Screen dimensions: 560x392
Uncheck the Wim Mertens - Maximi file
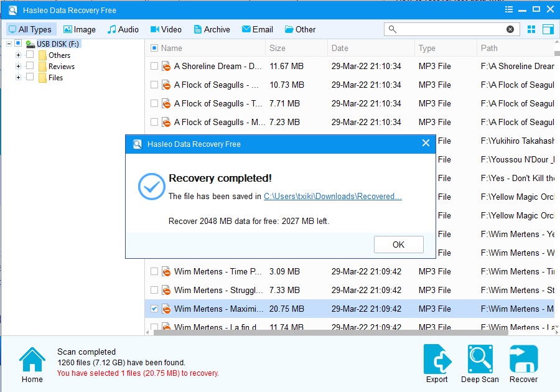[154, 309]
